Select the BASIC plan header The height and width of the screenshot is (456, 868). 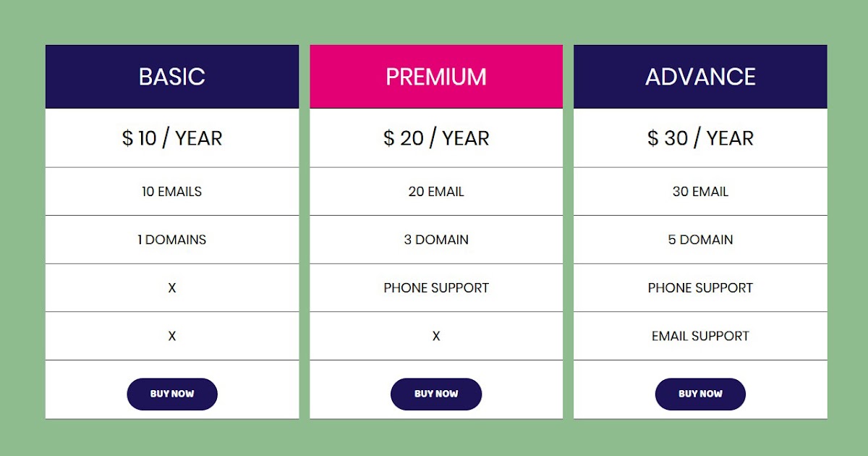(x=172, y=77)
